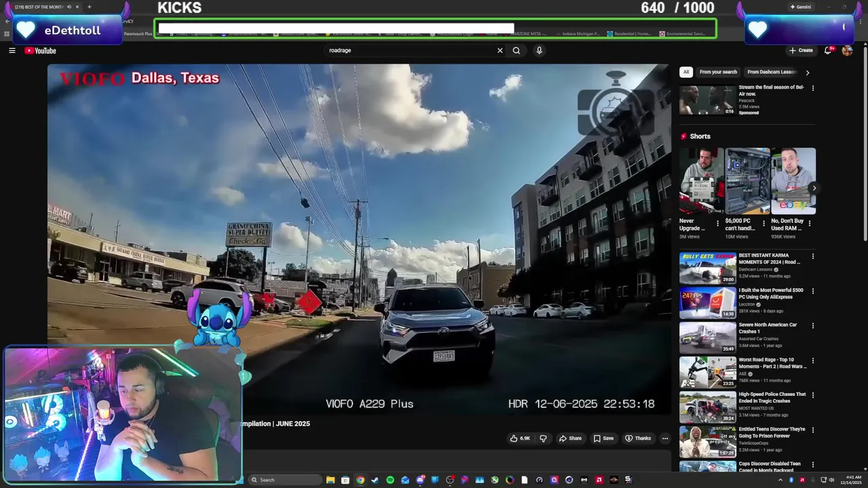Open the account avatar menu
Image resolution: width=868 pixels, height=488 pixels.
tap(847, 50)
